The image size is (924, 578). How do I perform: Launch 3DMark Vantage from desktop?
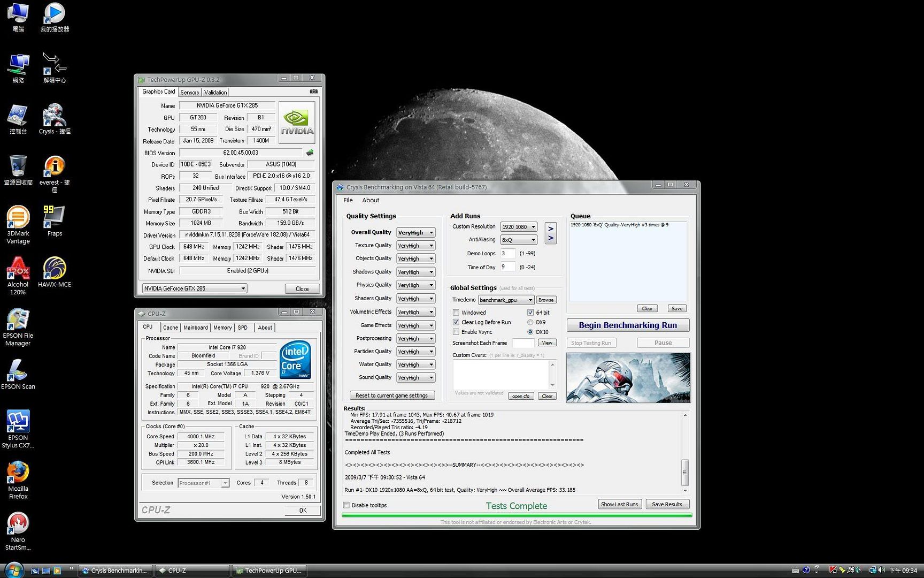click(18, 225)
